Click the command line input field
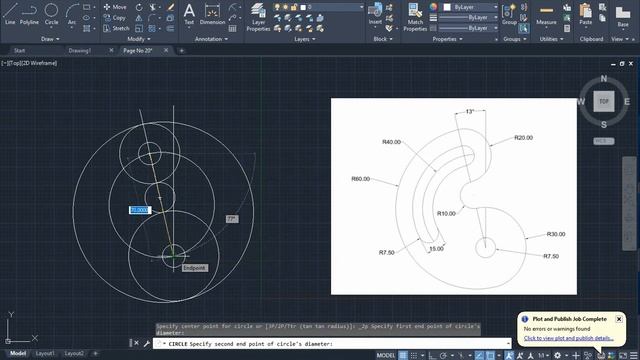The width and height of the screenshot is (640, 360). [332, 344]
